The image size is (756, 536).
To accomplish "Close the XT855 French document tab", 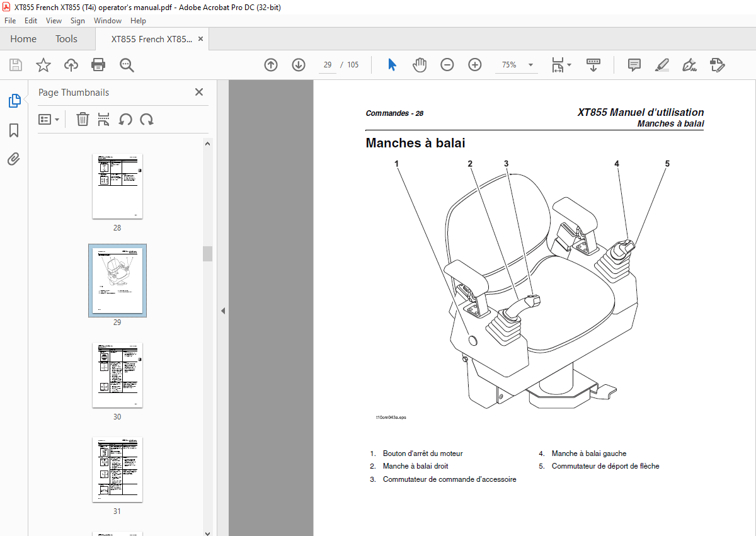I will click(201, 39).
